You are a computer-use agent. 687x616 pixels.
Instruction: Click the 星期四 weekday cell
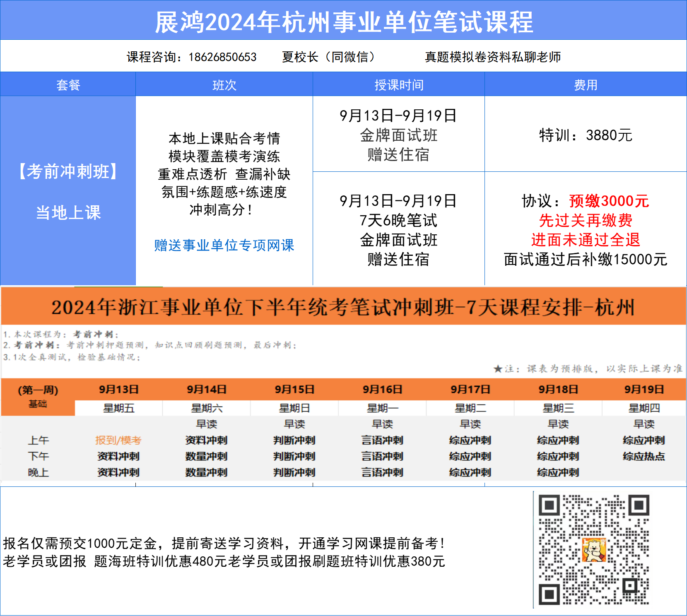pos(644,408)
